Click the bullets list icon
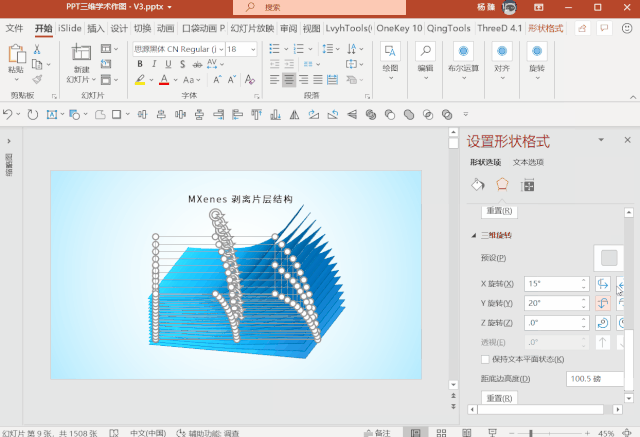Image resolution: width=640 pixels, height=437 pixels. (x=275, y=49)
